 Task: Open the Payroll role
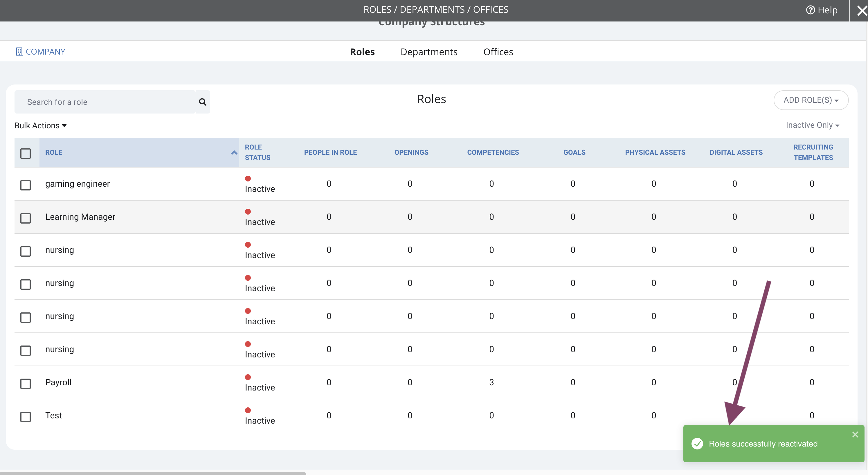pyautogui.click(x=58, y=382)
